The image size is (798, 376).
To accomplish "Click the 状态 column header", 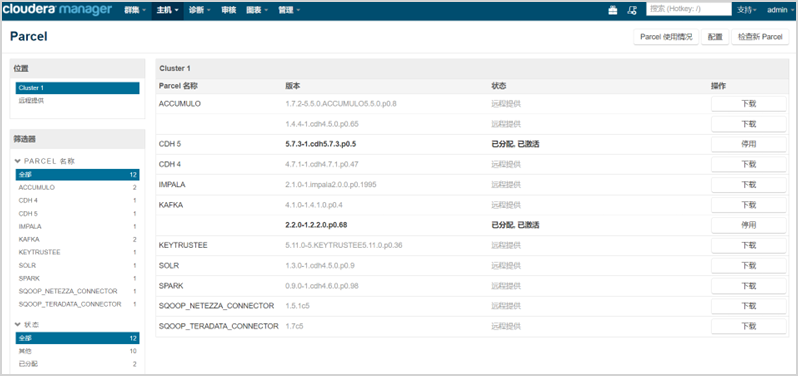I will [x=499, y=86].
